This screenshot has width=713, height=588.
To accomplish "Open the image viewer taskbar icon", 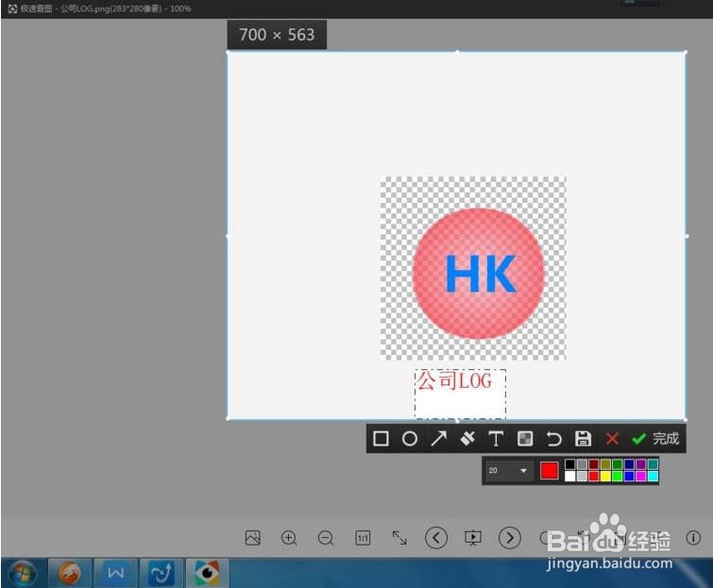I will click(x=208, y=573).
